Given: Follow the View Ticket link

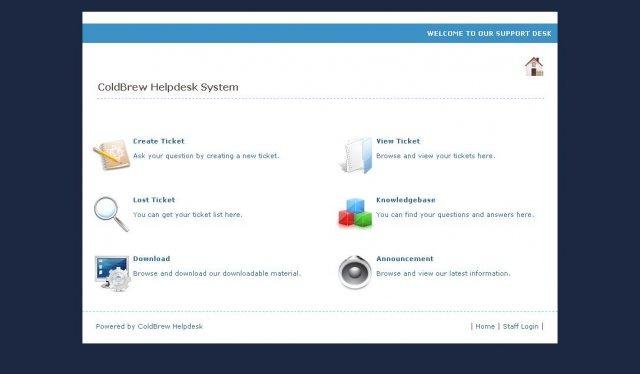Looking at the screenshot, I should 398,141.
